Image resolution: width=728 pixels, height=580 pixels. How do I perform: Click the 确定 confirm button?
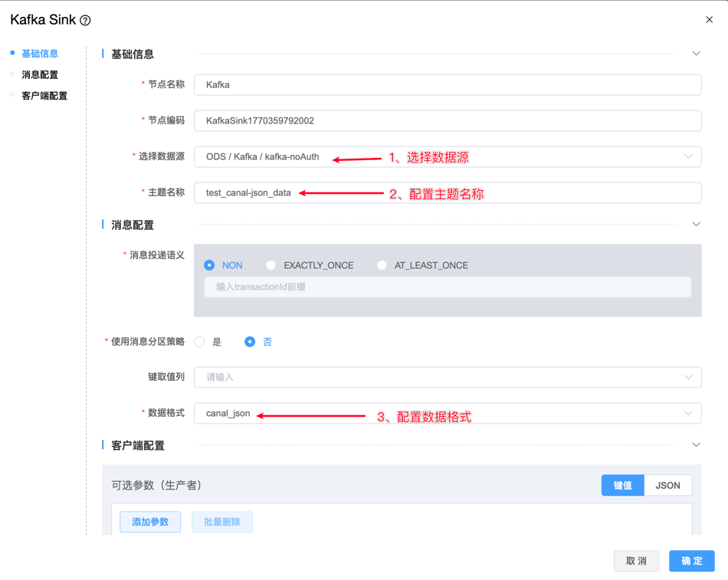pos(691,561)
